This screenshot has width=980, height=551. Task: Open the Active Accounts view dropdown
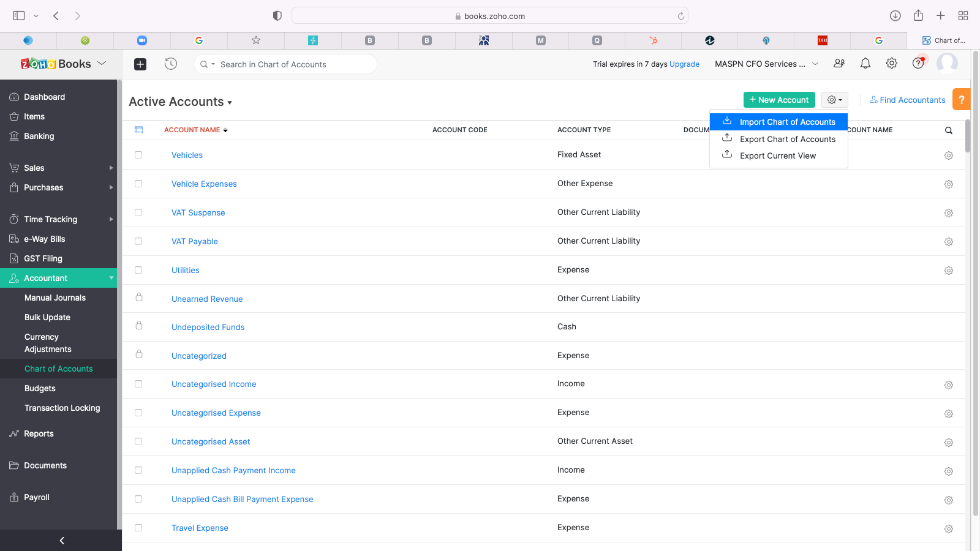180,102
